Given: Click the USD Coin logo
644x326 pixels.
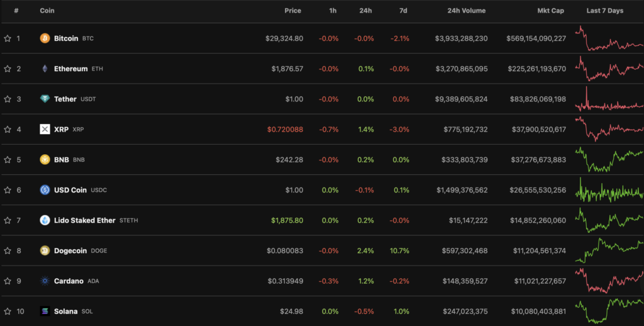Looking at the screenshot, I should pos(45,190).
